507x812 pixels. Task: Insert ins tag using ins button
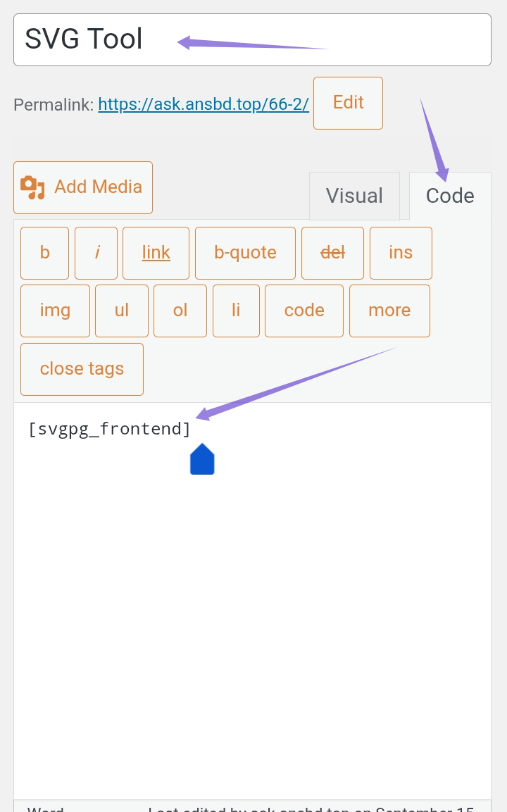(x=401, y=253)
